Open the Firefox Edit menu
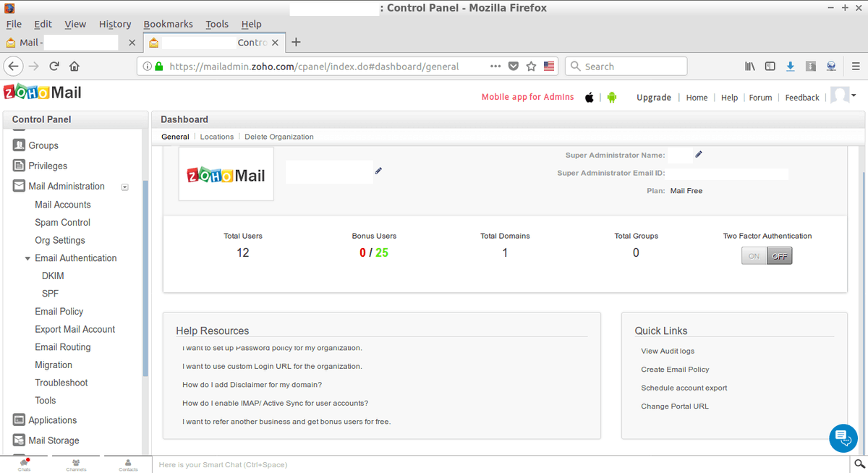 (x=43, y=24)
